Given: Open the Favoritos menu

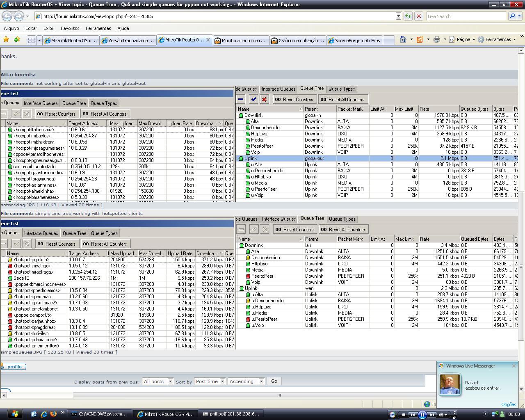Looking at the screenshot, I should click(x=70, y=28).
